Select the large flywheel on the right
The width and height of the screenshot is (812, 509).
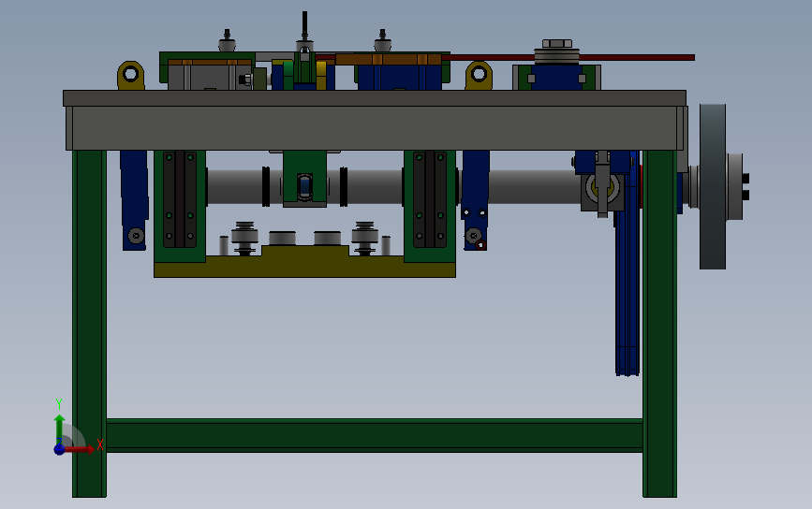point(713,186)
